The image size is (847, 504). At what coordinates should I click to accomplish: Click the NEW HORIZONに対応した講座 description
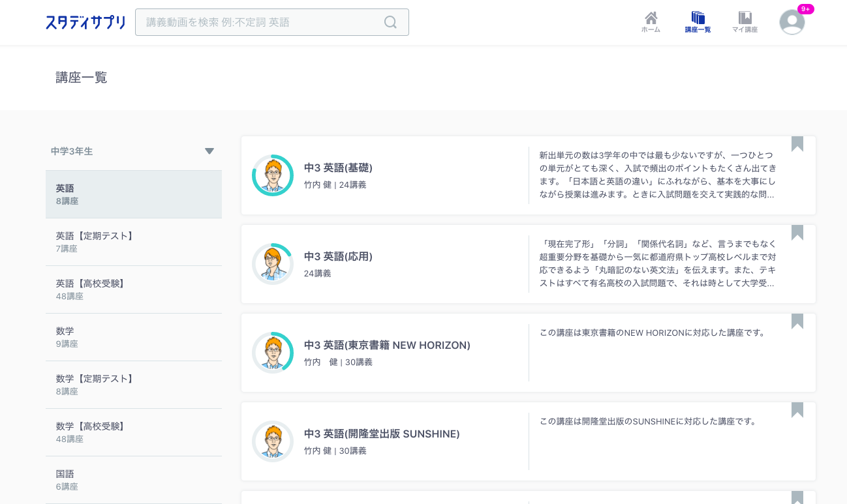click(653, 333)
